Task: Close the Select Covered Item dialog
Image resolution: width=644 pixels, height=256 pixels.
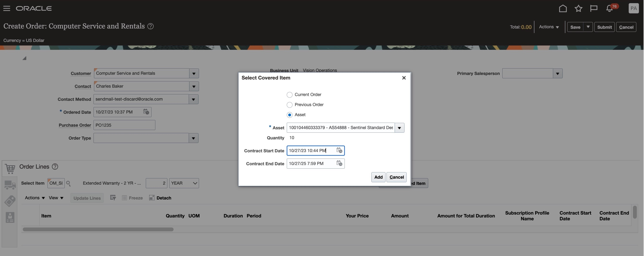Action: pyautogui.click(x=404, y=78)
